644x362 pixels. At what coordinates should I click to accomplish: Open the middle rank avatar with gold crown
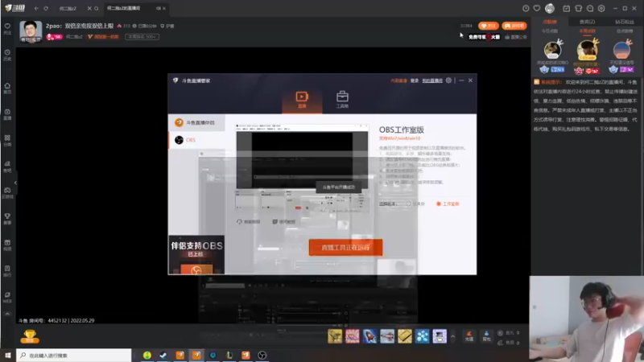588,49
